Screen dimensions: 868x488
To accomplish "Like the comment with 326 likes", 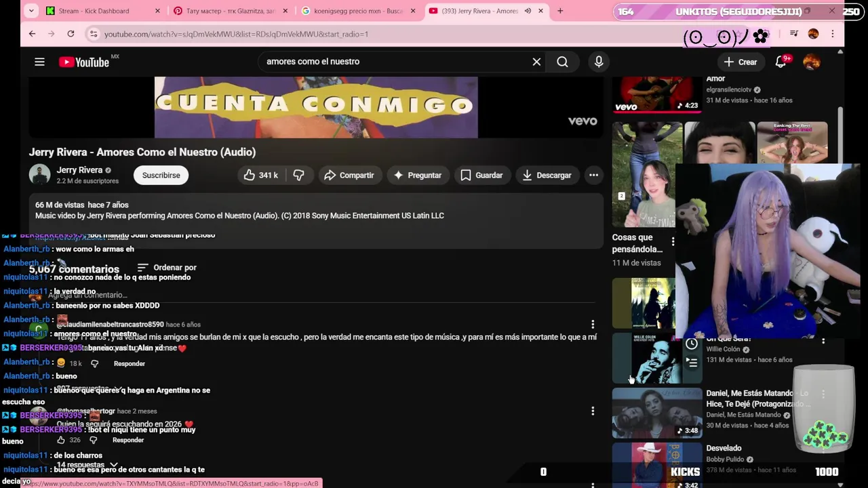I will tap(61, 440).
